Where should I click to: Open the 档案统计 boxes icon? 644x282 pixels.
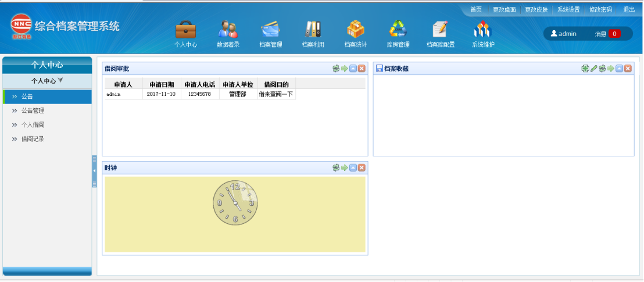[356, 29]
